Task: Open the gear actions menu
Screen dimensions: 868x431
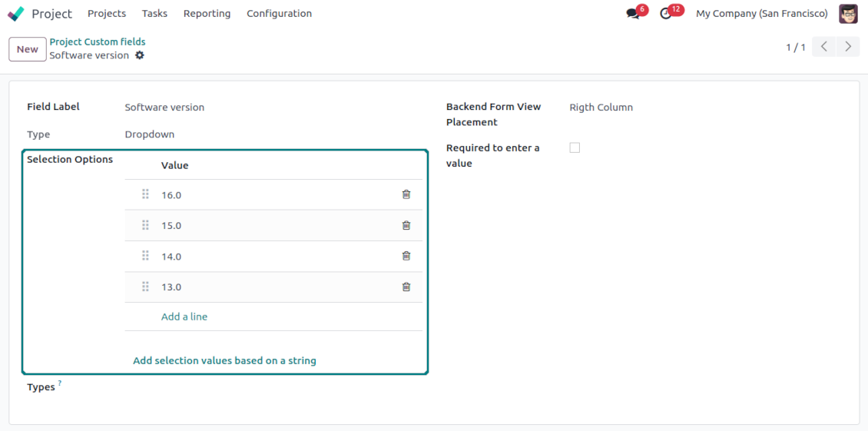Action: 140,55
